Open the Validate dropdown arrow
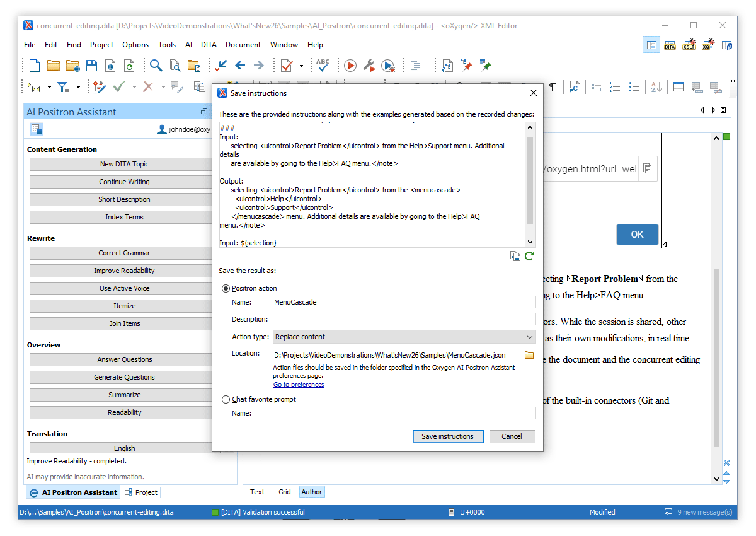756x536 pixels. (x=301, y=66)
